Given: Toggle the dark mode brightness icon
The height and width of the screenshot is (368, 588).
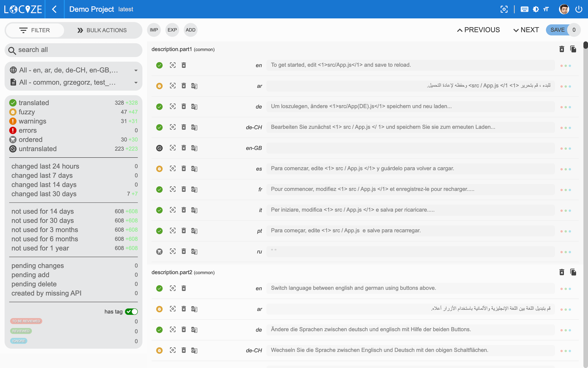Looking at the screenshot, I should click(536, 9).
